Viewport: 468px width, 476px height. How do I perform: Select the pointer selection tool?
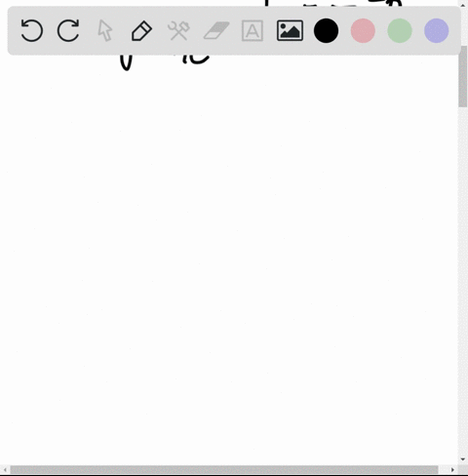[105, 30]
